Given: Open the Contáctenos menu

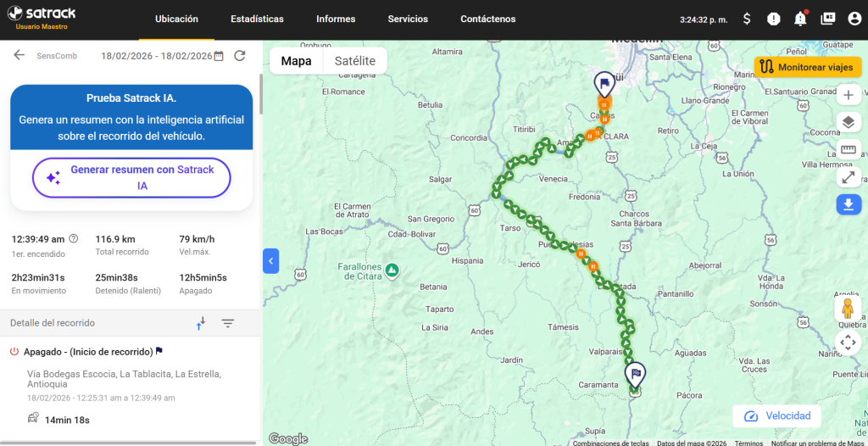Looking at the screenshot, I should tap(487, 19).
